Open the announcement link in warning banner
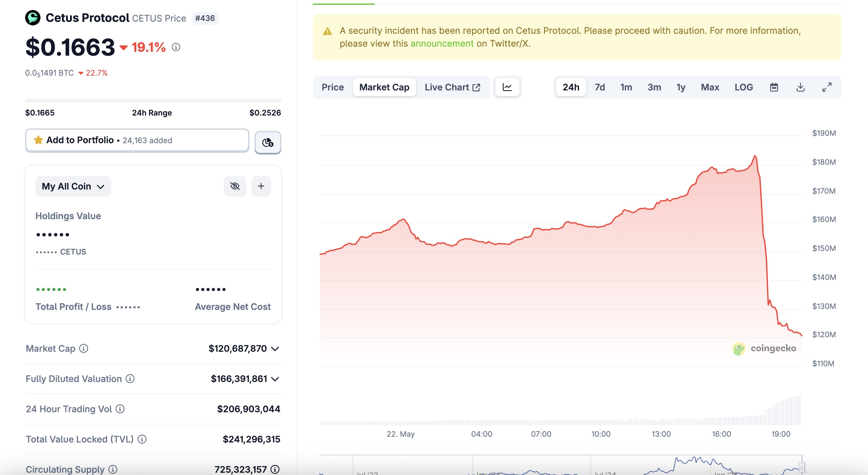Viewport: 868px width, 475px height. [442, 43]
